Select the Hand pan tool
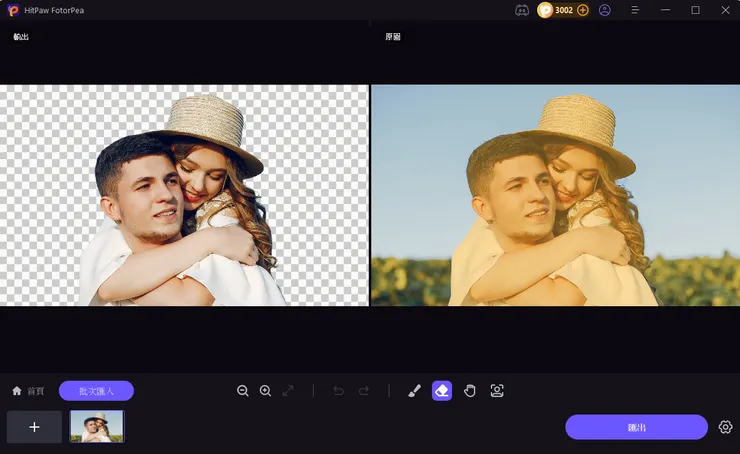This screenshot has height=454, width=740. pos(470,391)
